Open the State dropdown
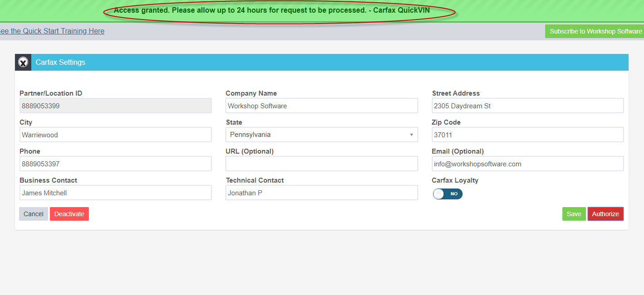 pyautogui.click(x=322, y=135)
